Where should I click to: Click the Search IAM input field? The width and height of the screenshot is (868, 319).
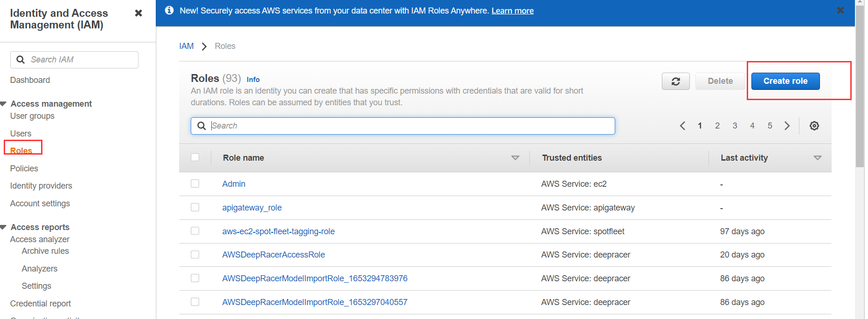point(74,60)
